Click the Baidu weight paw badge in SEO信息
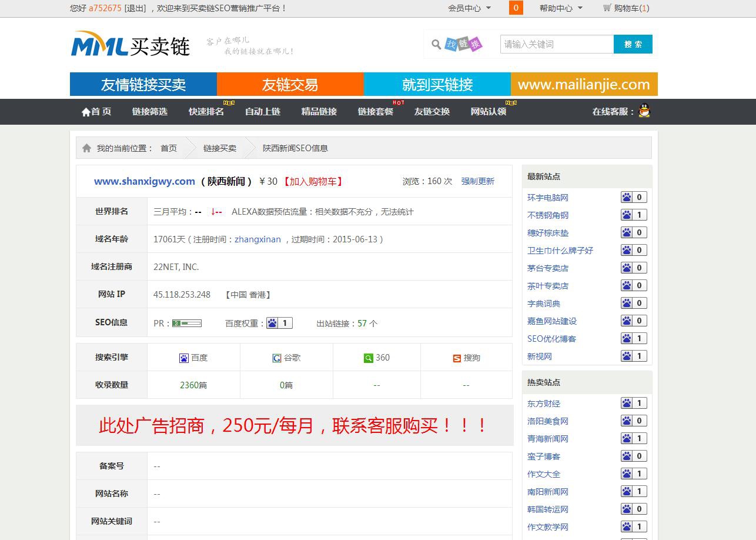Image resolution: width=756 pixels, height=540 pixels. 279,323
